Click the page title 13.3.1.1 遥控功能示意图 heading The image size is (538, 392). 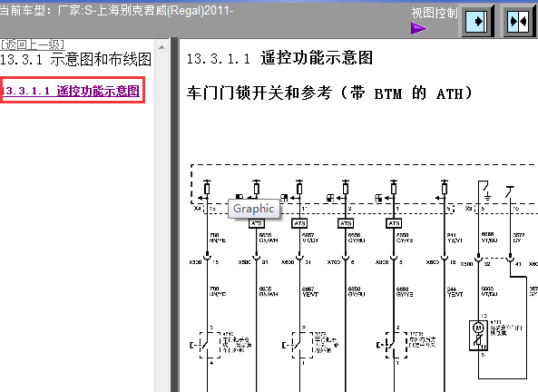coord(279,58)
